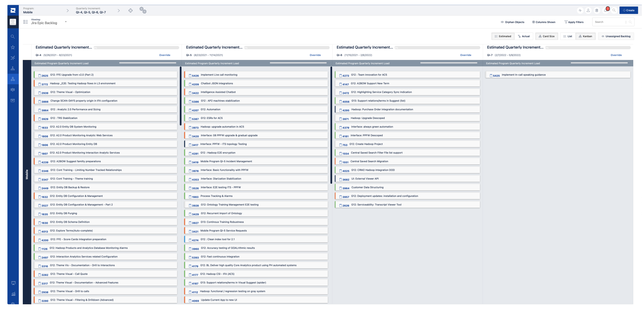Open the reports chart icon in sidebar

[13, 294]
